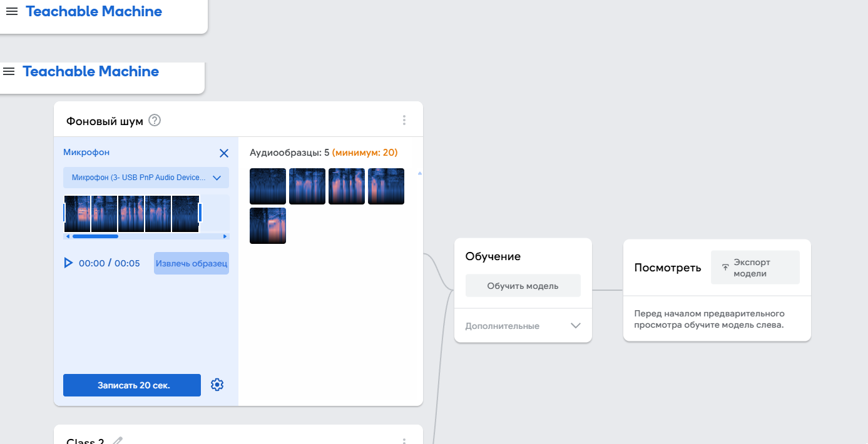Click the edit pencil next to Class 2

point(118,441)
